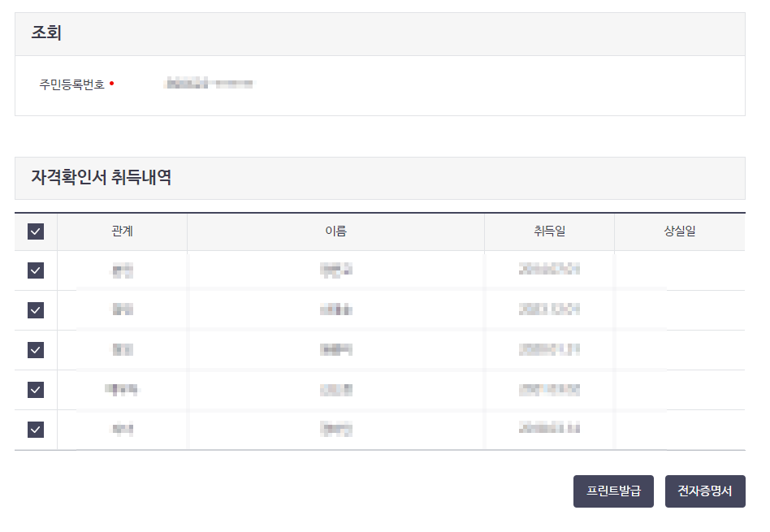Click the first row's 이름 cell
The image size is (770, 532).
(335, 270)
